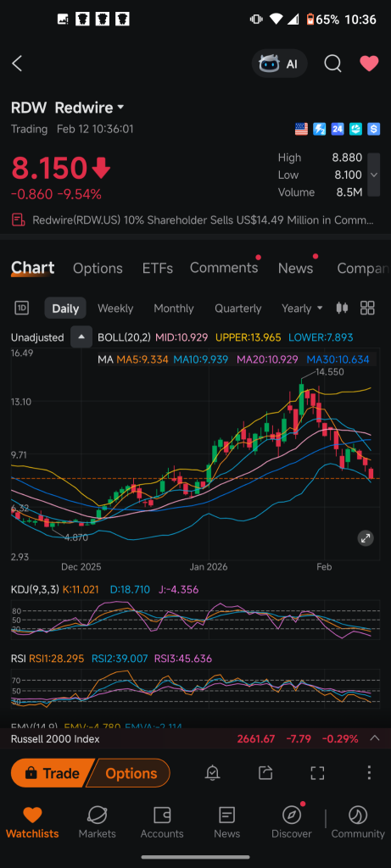Select the Quarterly timeframe
Screen dimensions: 391x868
(238, 309)
